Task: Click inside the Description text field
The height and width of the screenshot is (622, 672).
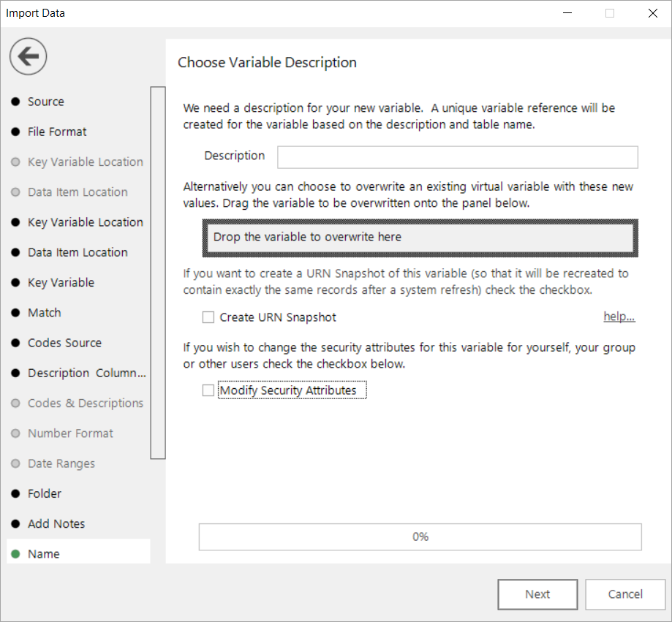Action: [458, 157]
